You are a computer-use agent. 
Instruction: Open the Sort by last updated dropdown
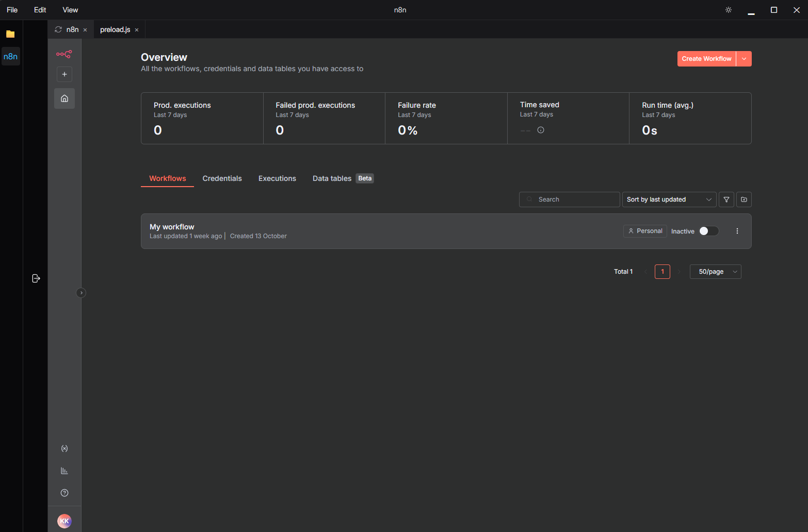coord(669,199)
